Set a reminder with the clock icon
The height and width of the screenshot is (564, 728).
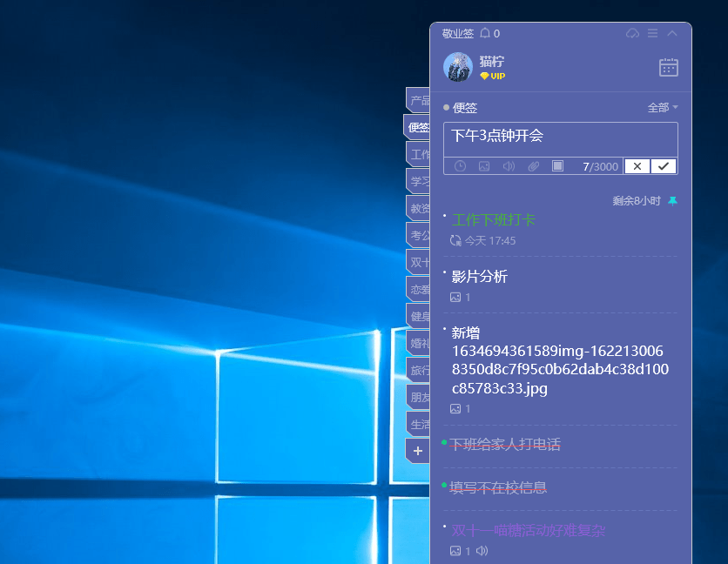pos(460,166)
